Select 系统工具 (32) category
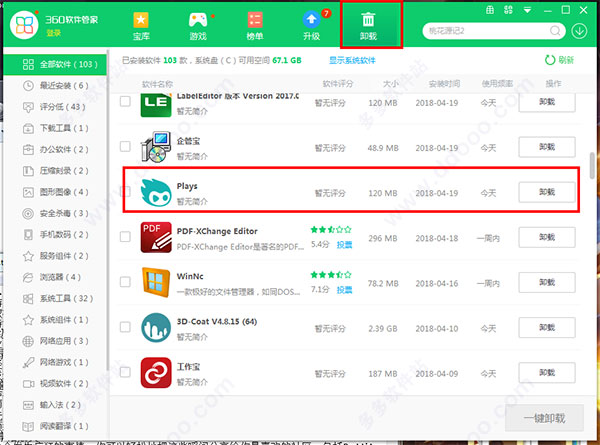This screenshot has width=600, height=445. tap(55, 298)
